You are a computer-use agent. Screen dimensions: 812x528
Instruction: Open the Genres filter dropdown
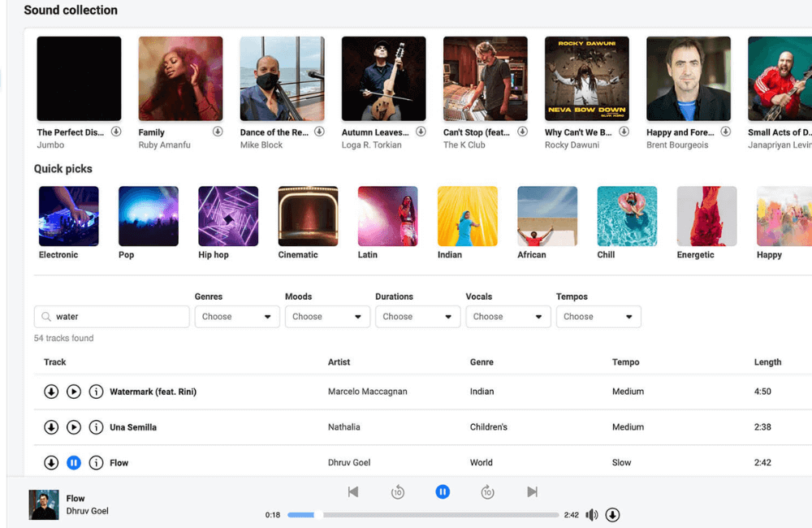(x=236, y=316)
